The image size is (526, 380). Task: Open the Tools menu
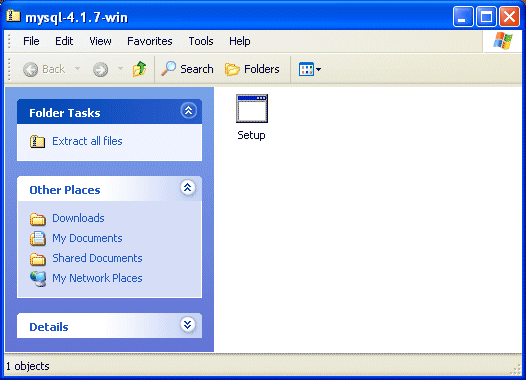pos(201,41)
